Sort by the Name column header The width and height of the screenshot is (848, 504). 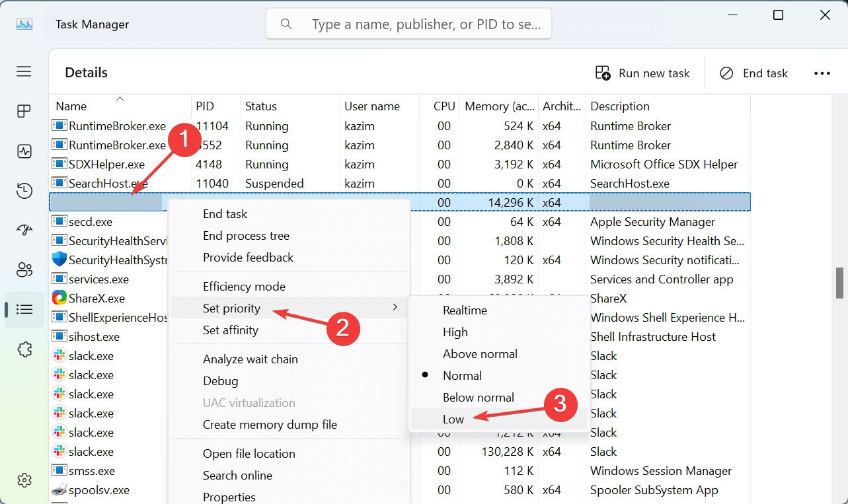71,106
